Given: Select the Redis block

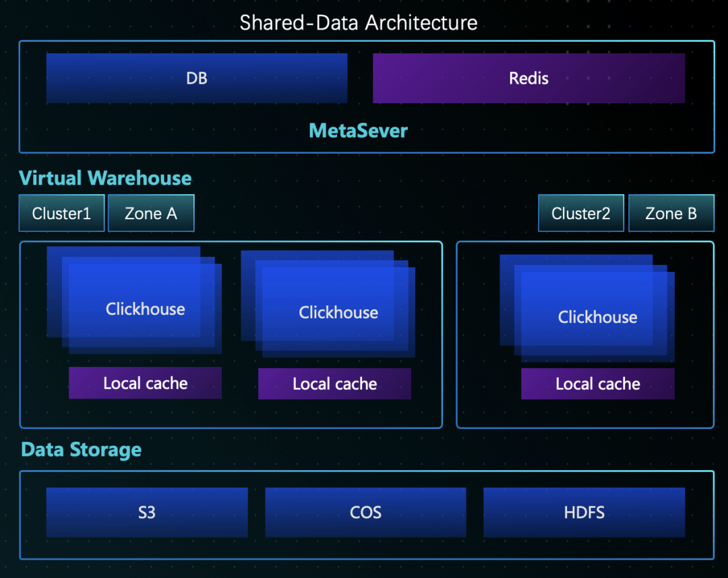Looking at the screenshot, I should tap(529, 78).
